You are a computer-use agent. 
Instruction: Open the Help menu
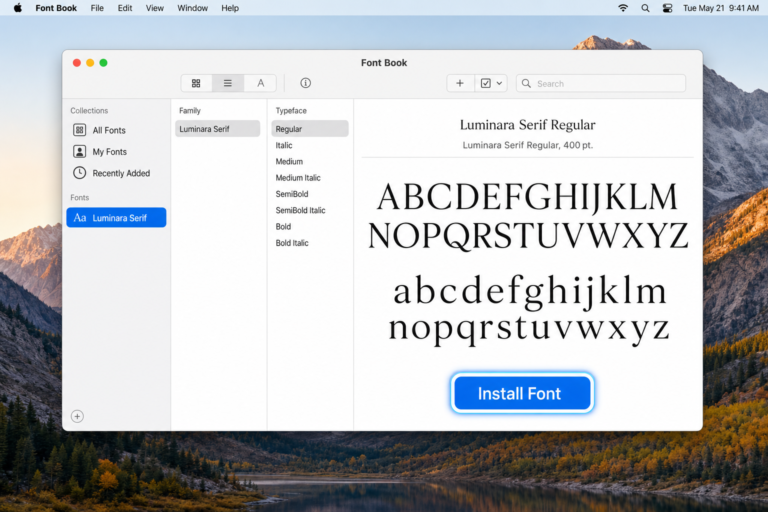230,8
